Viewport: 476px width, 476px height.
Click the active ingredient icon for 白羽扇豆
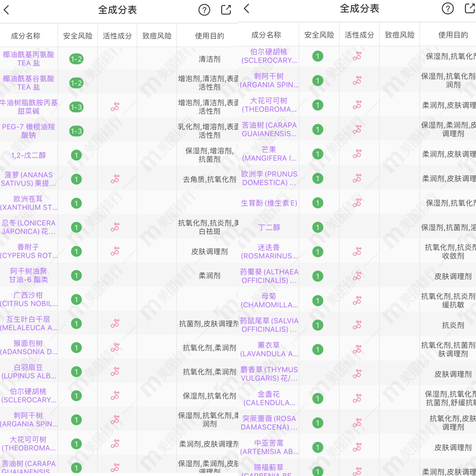(x=115, y=372)
